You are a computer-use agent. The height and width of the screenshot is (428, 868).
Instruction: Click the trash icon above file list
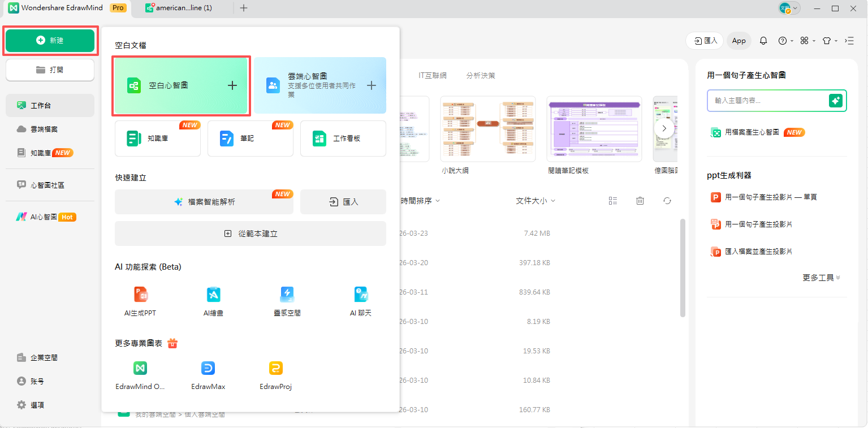coord(640,200)
